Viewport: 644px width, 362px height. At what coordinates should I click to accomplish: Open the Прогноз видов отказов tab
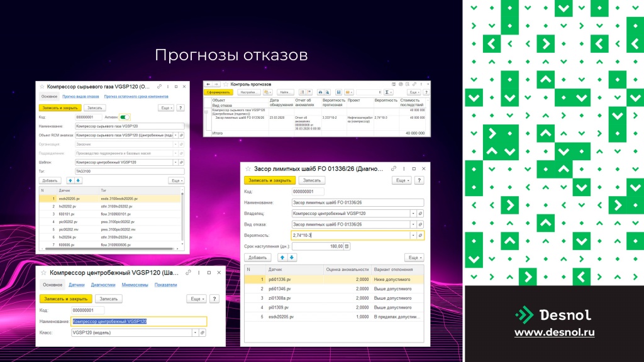click(x=80, y=96)
